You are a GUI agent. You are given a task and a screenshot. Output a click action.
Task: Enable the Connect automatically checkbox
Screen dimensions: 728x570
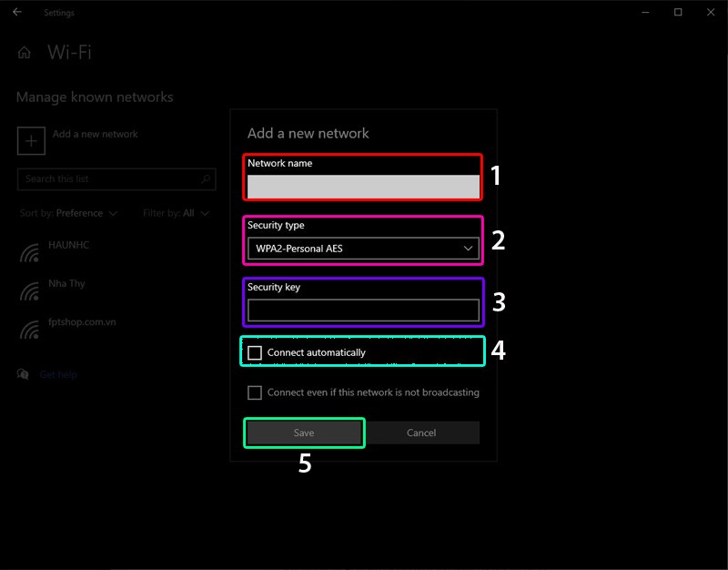255,352
